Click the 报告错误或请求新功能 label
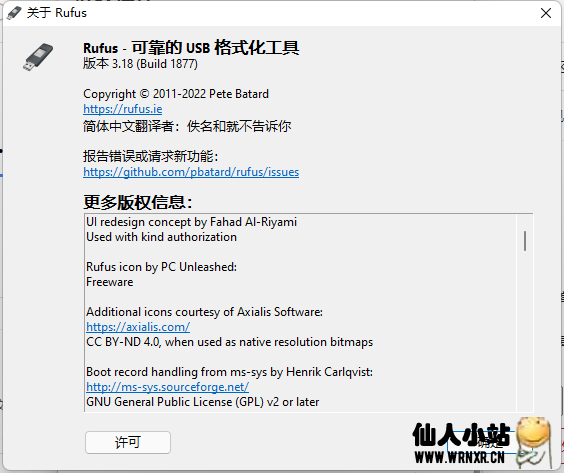The image size is (564, 473). (150, 156)
